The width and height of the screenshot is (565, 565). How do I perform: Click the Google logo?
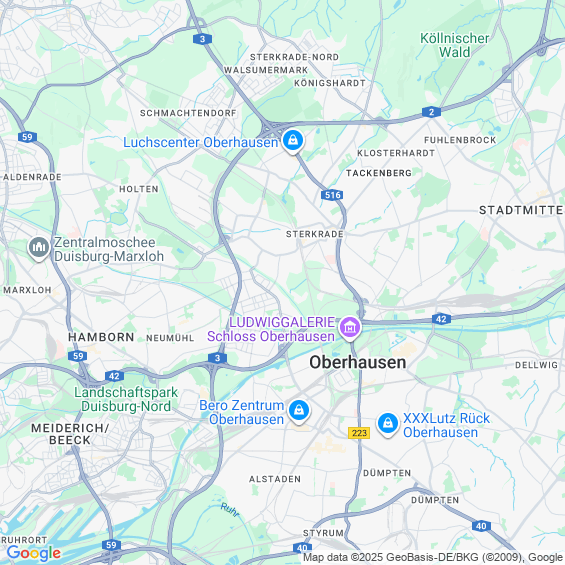[x=34, y=553]
